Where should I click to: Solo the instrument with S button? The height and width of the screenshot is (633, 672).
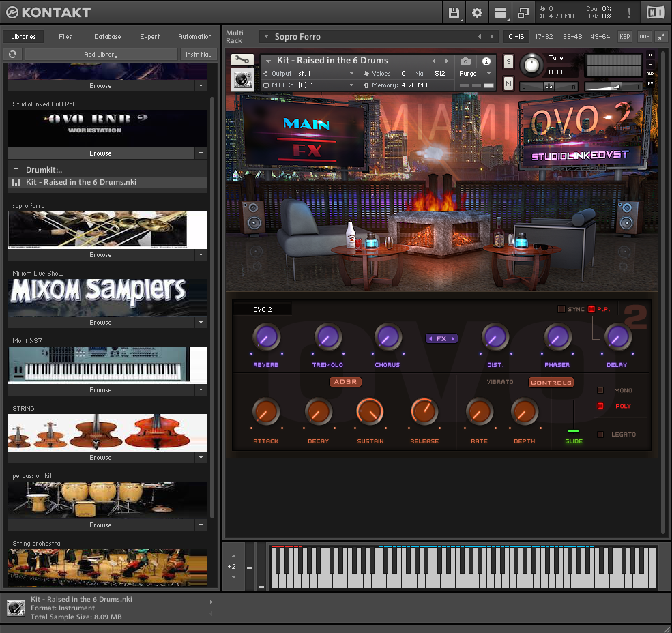click(508, 61)
